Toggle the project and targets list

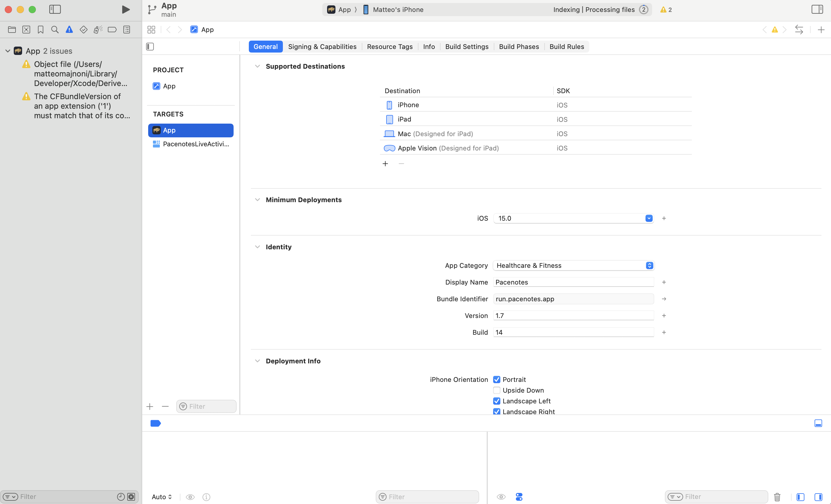pos(150,47)
